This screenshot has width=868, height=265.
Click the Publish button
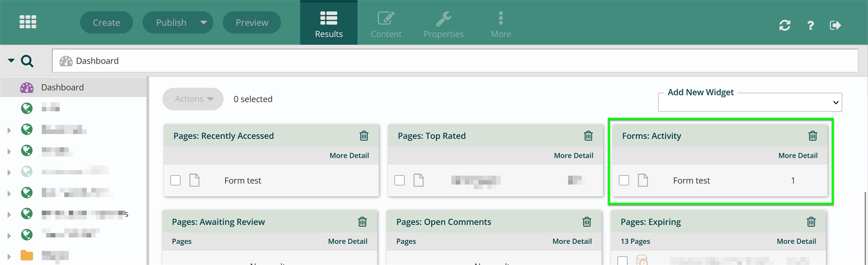tap(171, 22)
